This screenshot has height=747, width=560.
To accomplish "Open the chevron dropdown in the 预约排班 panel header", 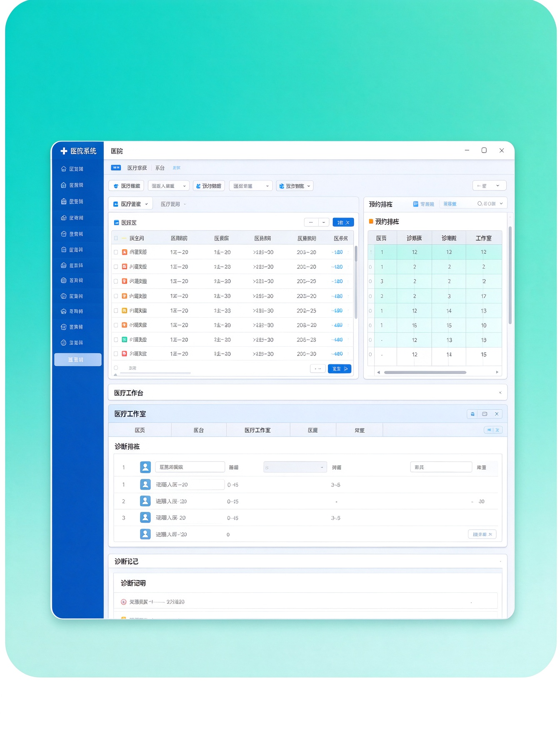I will coord(501,204).
